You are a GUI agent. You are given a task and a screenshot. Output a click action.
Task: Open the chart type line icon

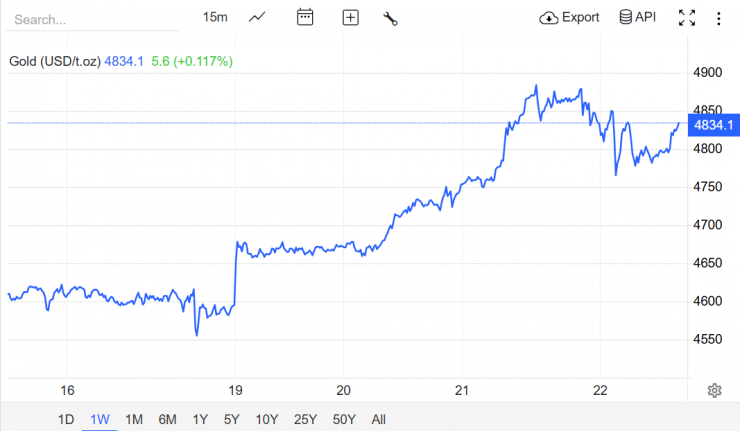[x=257, y=17]
